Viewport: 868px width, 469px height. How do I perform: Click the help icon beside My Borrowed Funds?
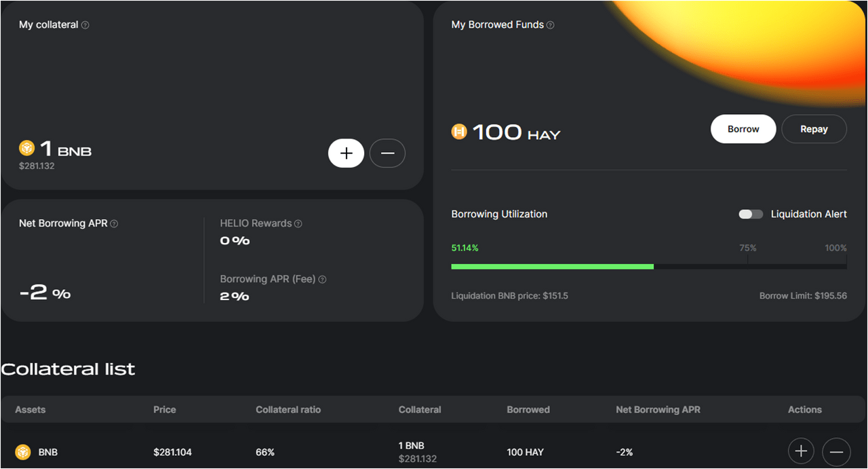[551, 25]
